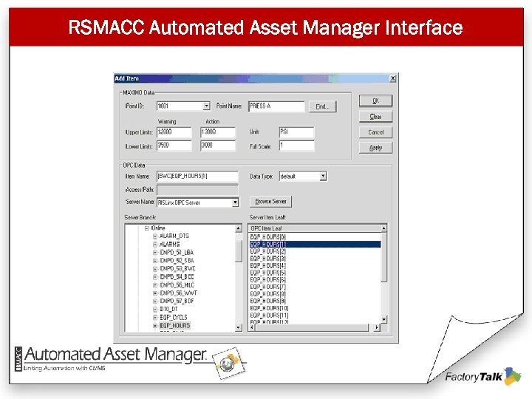The width and height of the screenshot is (532, 399).
Task: Select highlighted EQP_HOURS[1] leaf item
Action: [x=316, y=244]
